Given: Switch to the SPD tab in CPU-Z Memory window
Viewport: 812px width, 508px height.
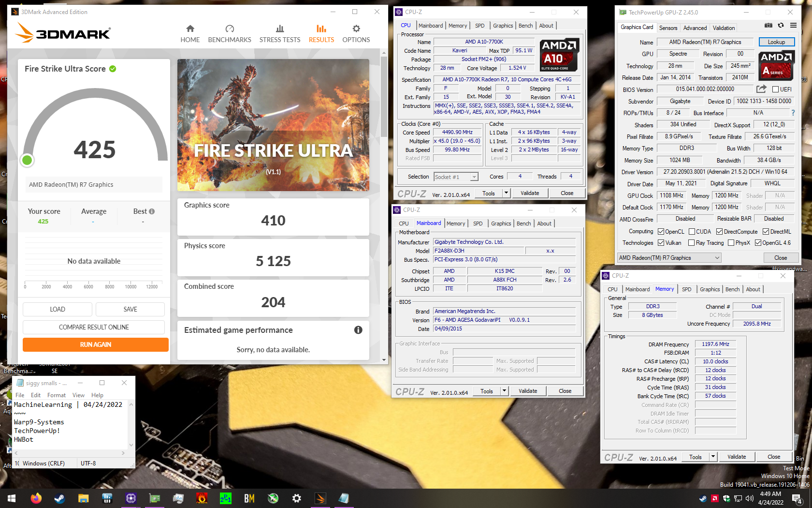Looking at the screenshot, I should [686, 289].
